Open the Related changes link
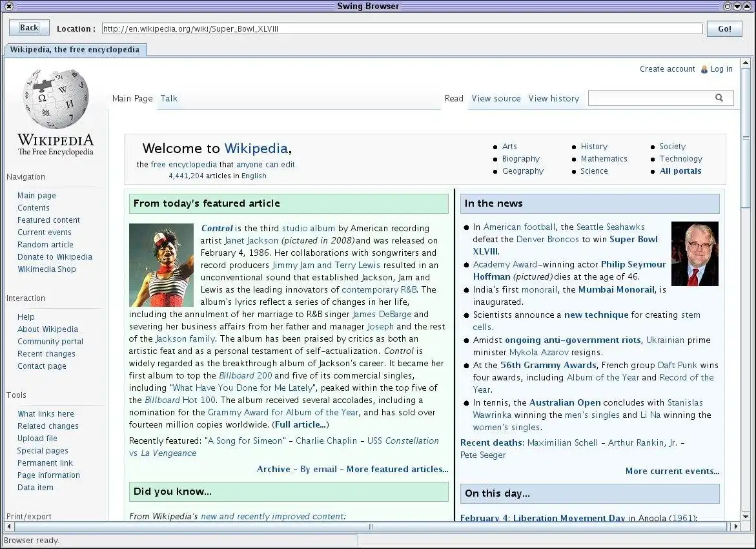The width and height of the screenshot is (756, 549). 48,426
